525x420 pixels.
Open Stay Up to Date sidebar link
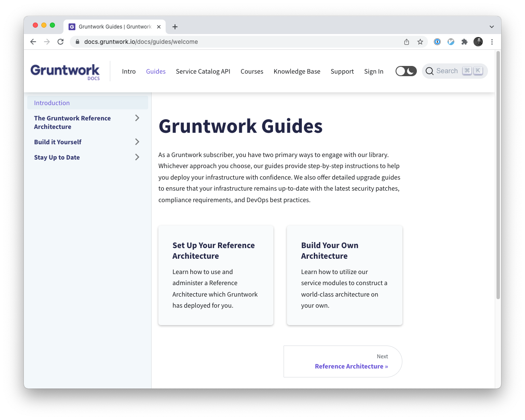[x=57, y=157]
